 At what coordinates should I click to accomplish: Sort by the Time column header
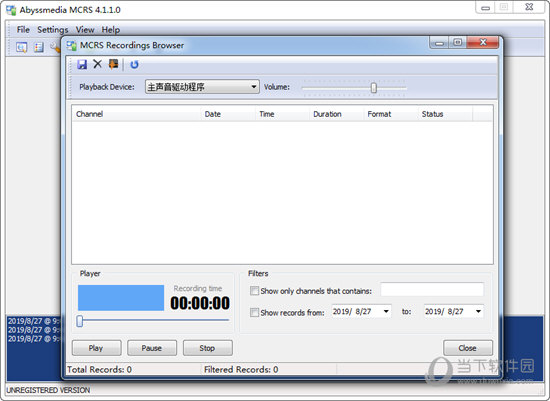pyautogui.click(x=282, y=114)
